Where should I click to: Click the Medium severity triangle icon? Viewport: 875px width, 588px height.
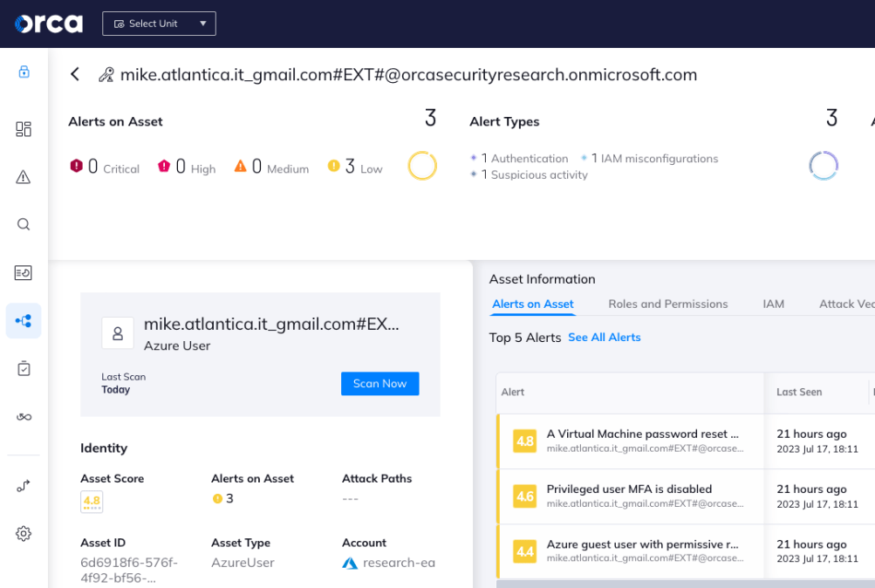(241, 166)
